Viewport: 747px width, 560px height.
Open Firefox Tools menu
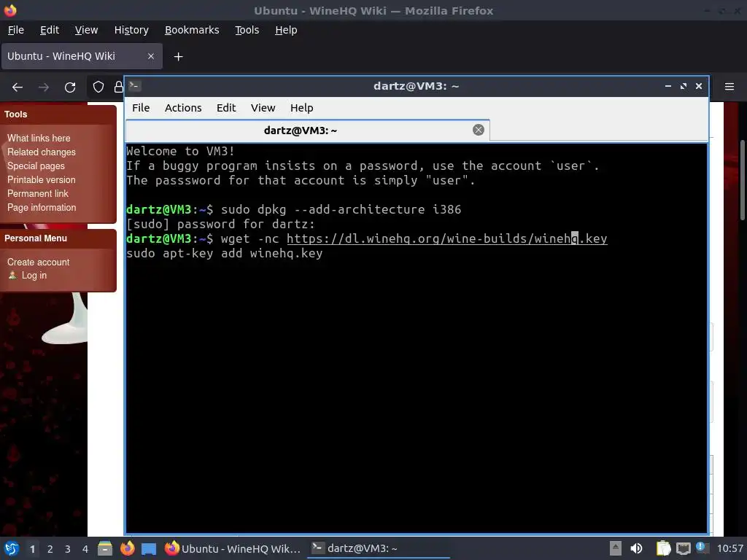[x=247, y=30]
